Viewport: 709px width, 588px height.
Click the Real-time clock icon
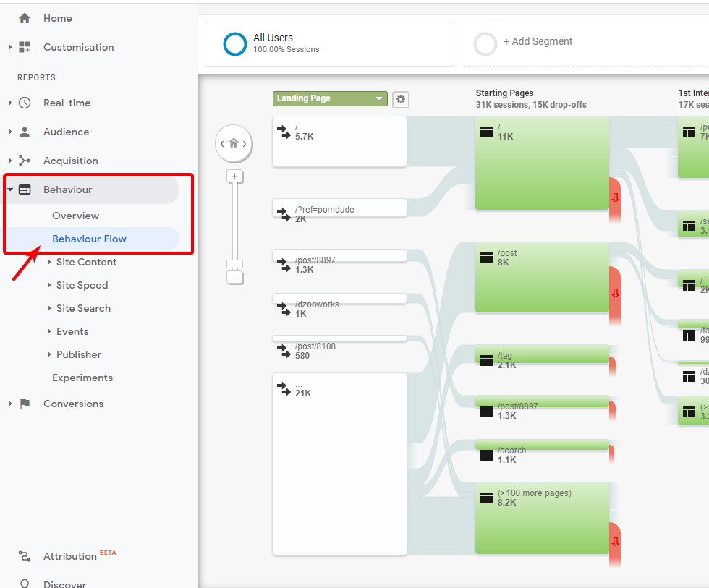tap(25, 103)
